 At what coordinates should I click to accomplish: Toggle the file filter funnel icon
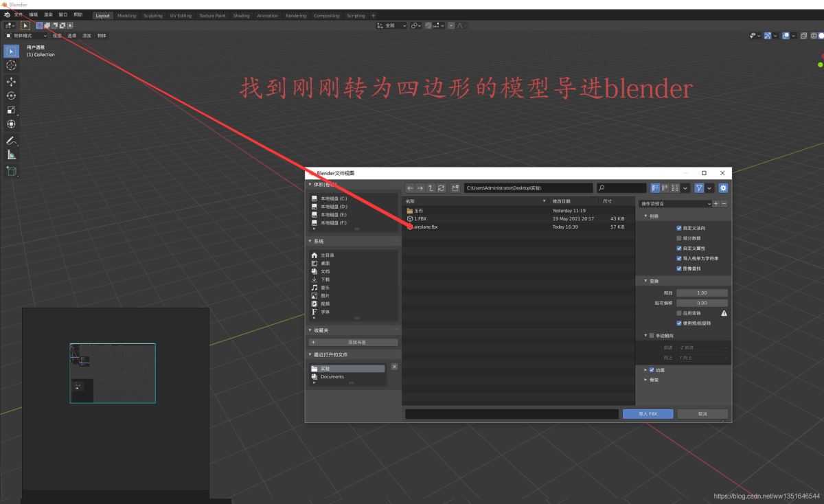tap(698, 188)
